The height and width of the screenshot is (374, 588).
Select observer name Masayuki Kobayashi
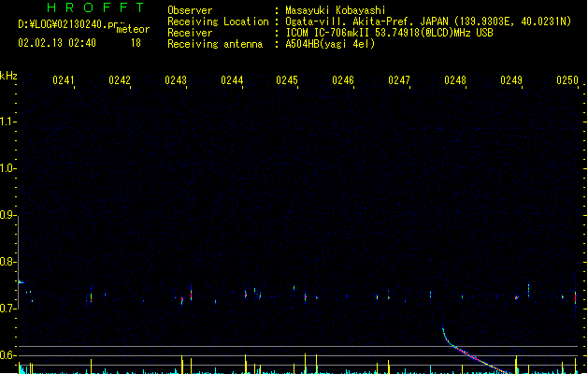(x=336, y=10)
